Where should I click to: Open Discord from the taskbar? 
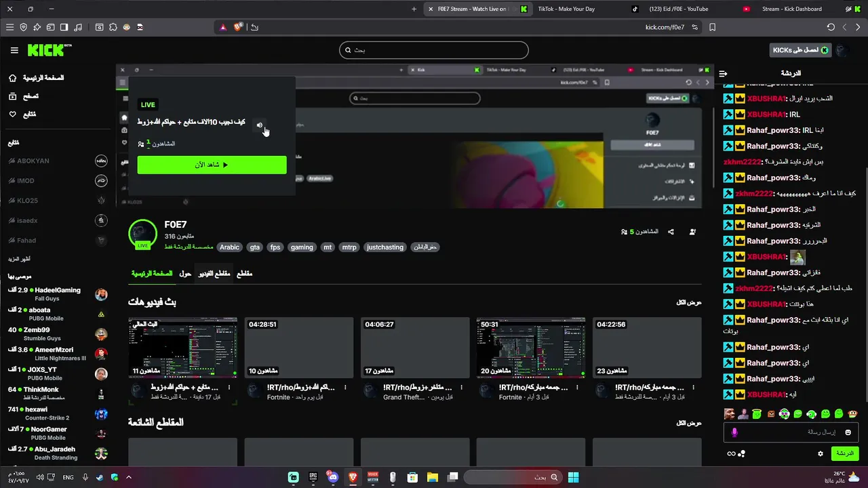tap(332, 477)
